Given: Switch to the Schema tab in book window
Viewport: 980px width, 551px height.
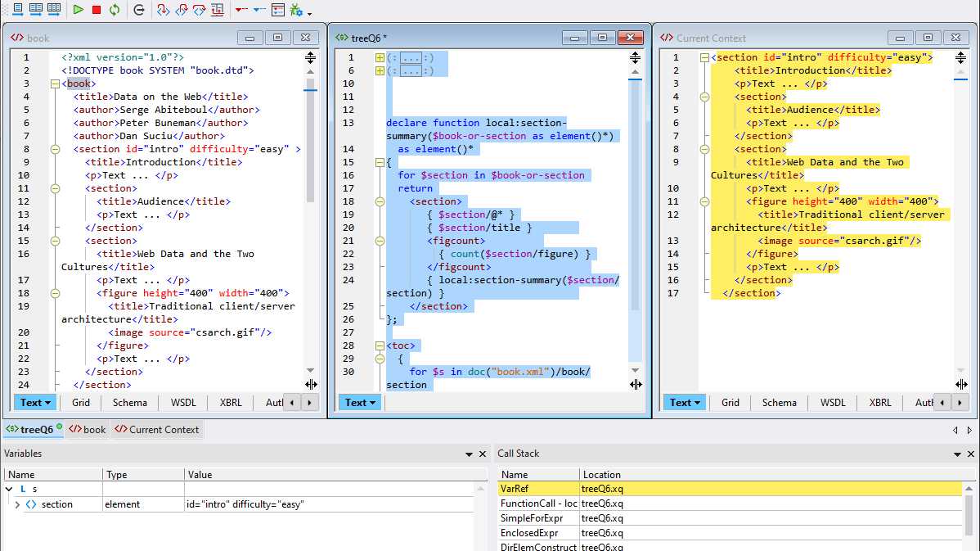Looking at the screenshot, I should [130, 402].
